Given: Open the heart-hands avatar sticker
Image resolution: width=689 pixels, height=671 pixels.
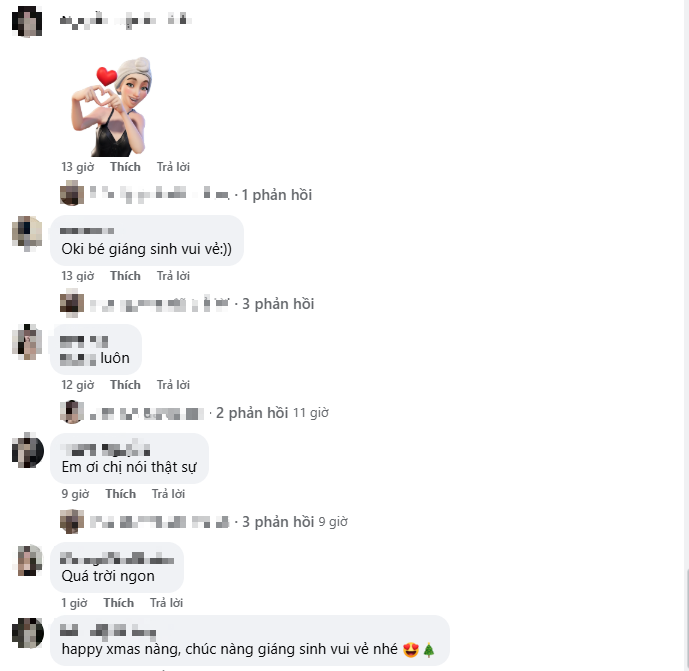Looking at the screenshot, I should [x=112, y=106].
